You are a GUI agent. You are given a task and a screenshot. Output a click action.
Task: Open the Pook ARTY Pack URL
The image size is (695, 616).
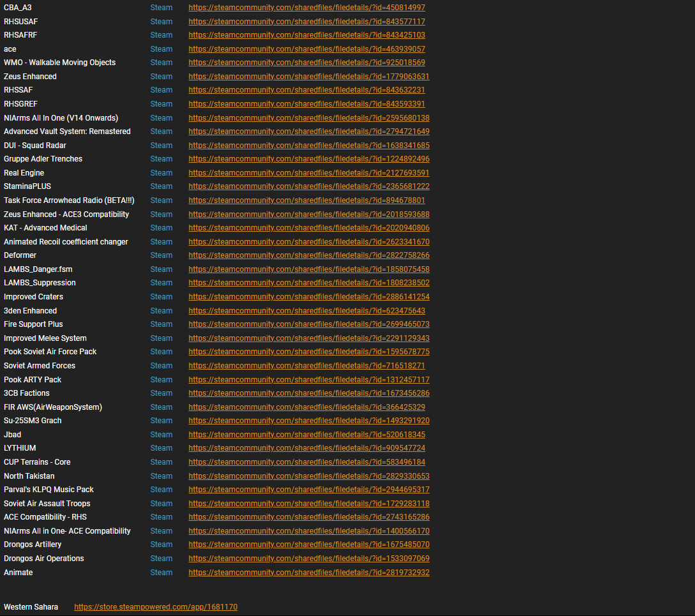click(309, 380)
